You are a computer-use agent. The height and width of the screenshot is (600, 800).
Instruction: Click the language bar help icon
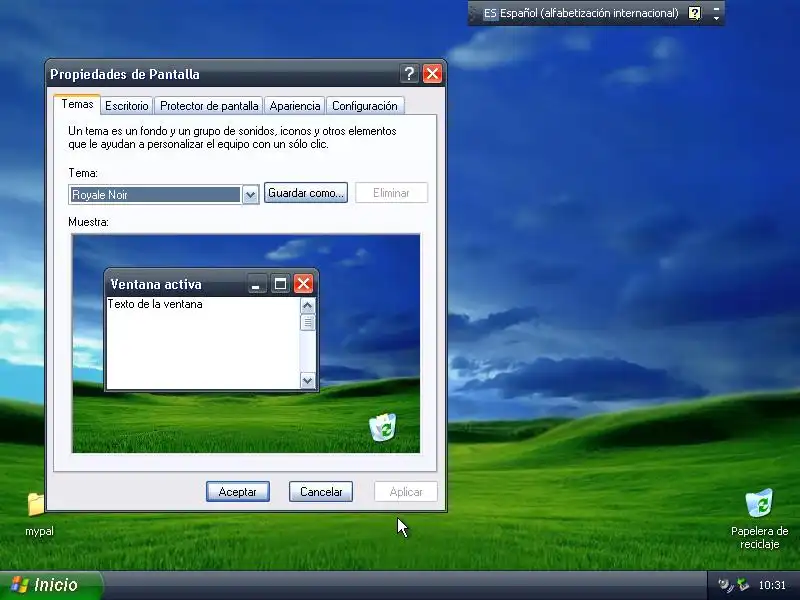pos(694,13)
